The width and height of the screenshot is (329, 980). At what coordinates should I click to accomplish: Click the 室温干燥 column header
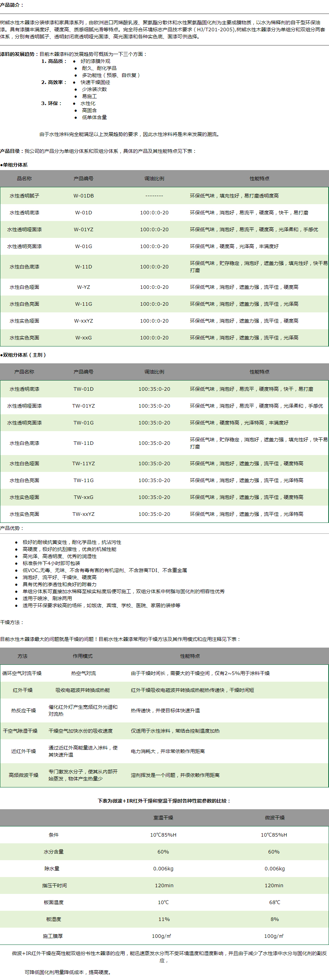163,818
